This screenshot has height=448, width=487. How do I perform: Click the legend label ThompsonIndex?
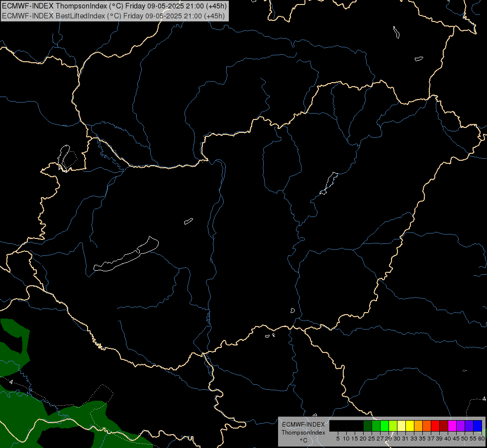click(x=303, y=433)
